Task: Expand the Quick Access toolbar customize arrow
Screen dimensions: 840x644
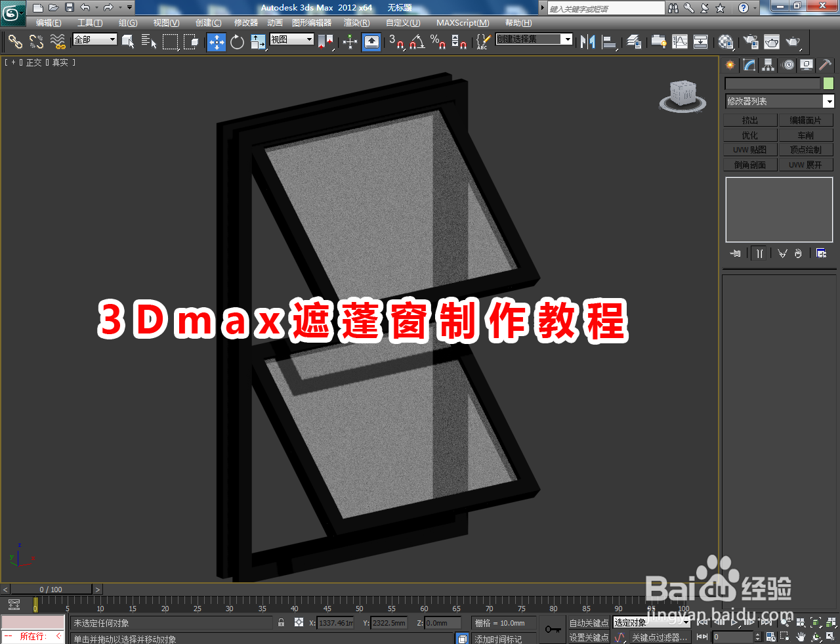Action: (129, 8)
